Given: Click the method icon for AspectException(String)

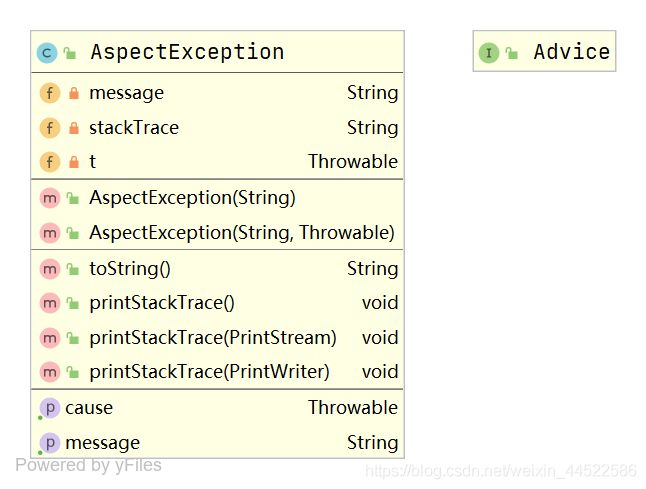Looking at the screenshot, I should 50,198.
